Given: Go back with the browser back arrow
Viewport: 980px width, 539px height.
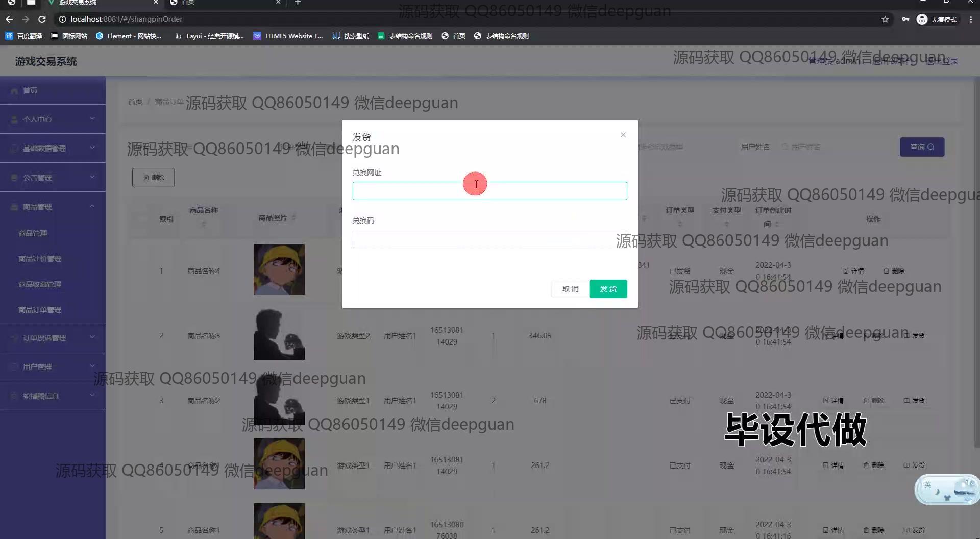Looking at the screenshot, I should (9, 19).
